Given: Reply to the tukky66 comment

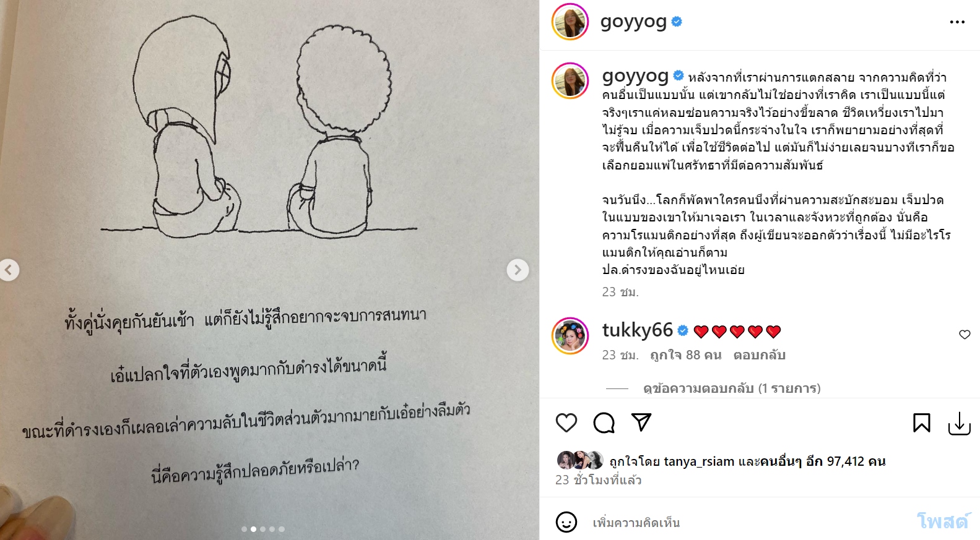Looking at the screenshot, I should [759, 355].
